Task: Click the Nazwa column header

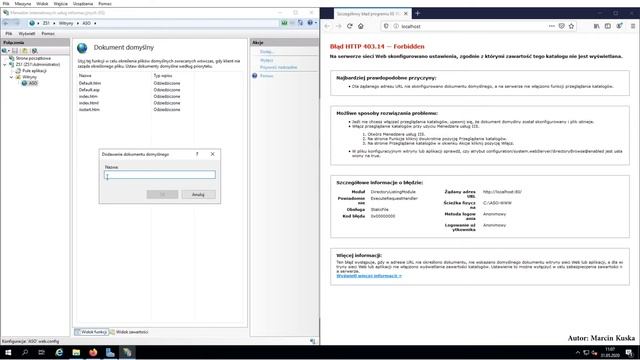Action: [x=85, y=76]
